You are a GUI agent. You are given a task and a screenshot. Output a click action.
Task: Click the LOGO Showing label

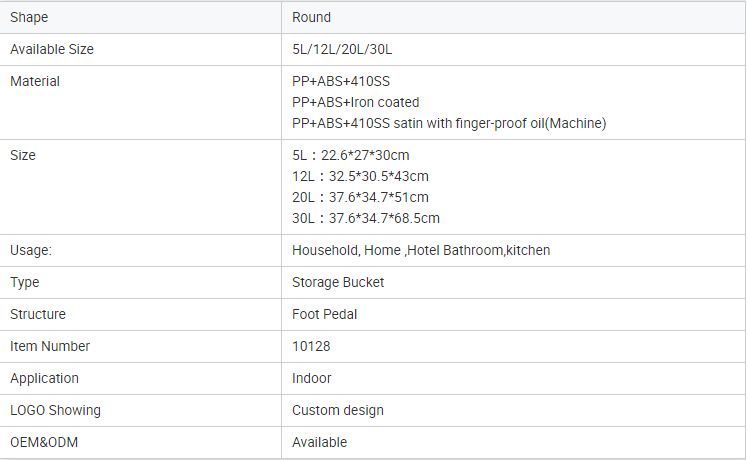(55, 410)
